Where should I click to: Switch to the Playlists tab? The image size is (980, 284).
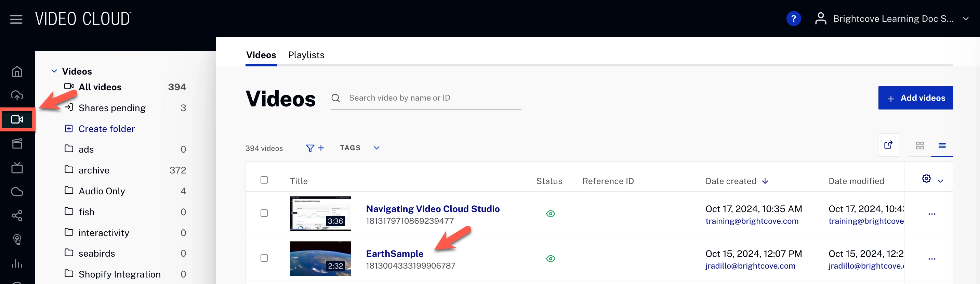(306, 55)
